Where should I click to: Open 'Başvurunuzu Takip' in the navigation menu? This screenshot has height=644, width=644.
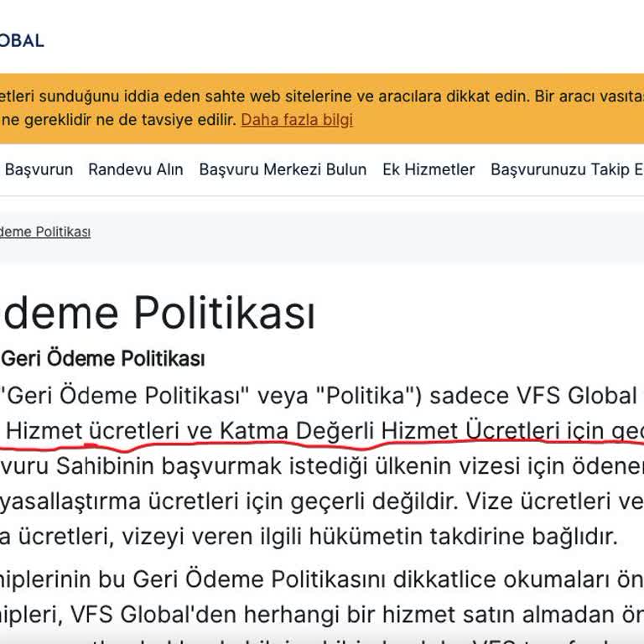coord(567,169)
